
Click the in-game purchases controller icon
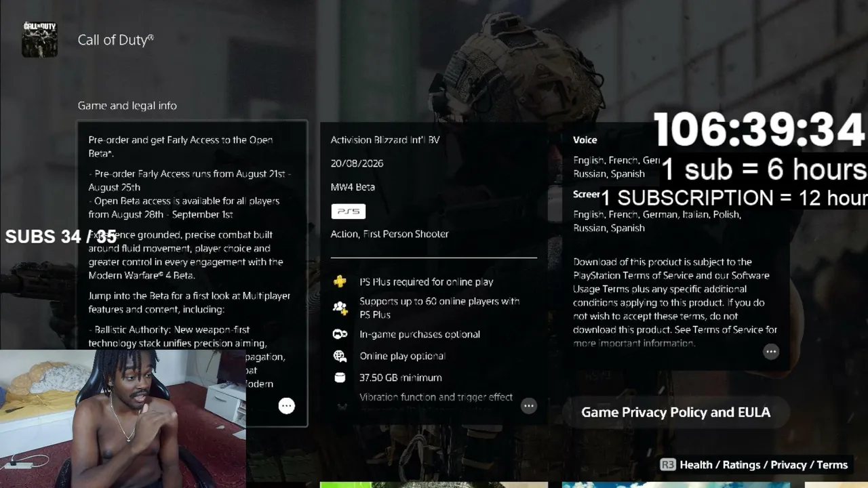[340, 334]
